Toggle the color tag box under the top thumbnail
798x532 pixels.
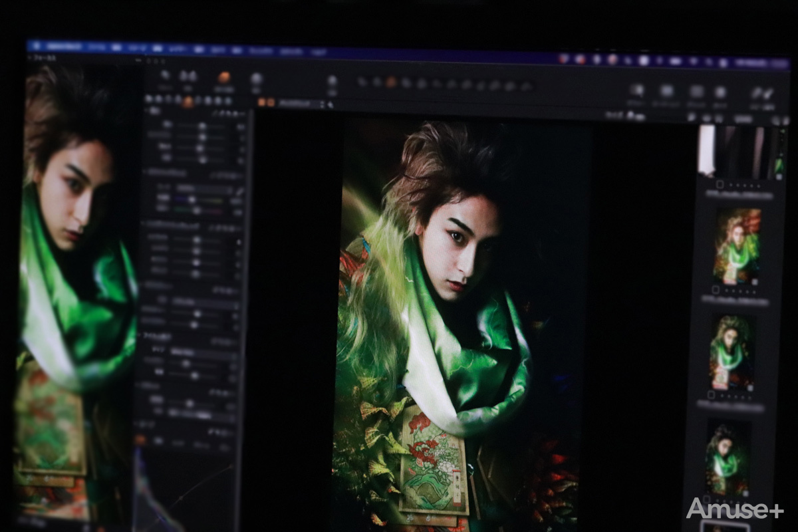(x=720, y=184)
